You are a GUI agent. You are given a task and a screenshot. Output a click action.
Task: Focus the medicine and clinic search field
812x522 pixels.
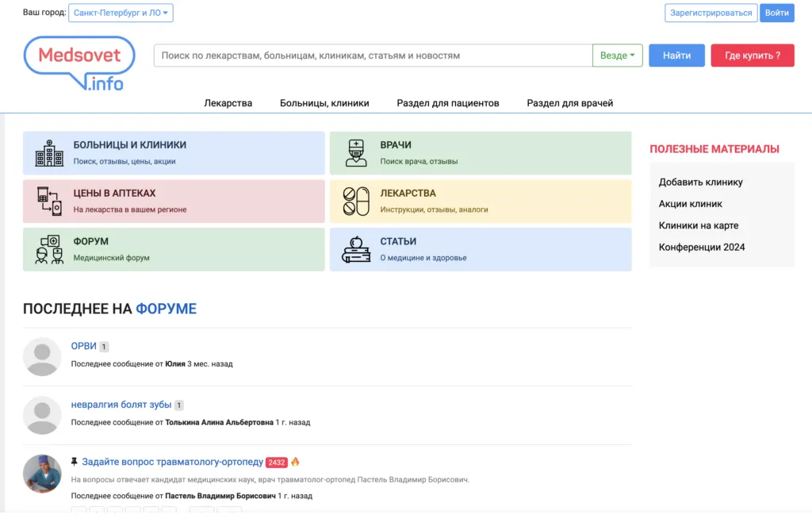[373, 56]
